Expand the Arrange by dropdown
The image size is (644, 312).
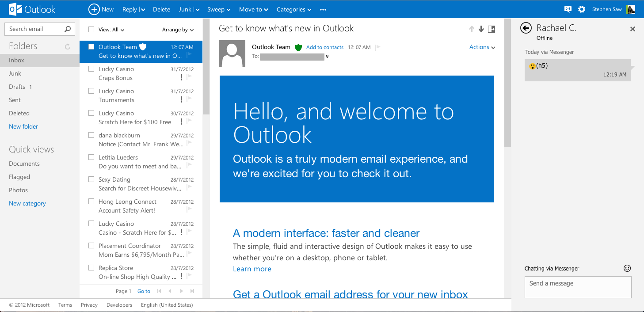coord(178,30)
